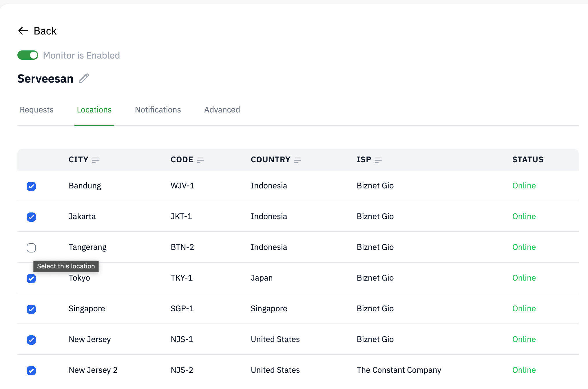Open the Notifications tab
Screen dimensions: 588x389
(x=158, y=110)
